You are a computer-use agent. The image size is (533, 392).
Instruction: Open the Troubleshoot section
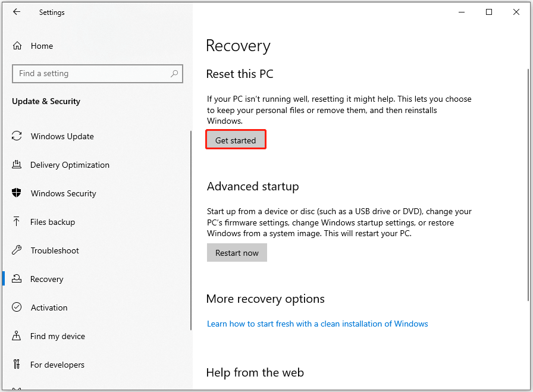(x=55, y=250)
